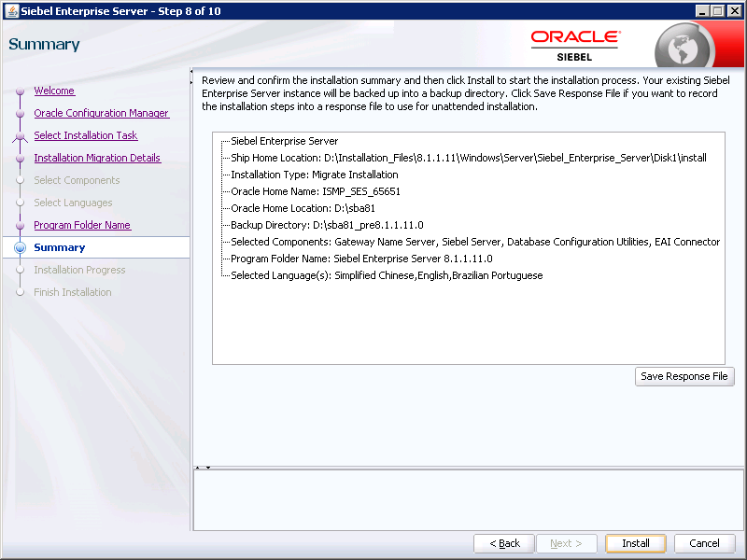Screen dimensions: 747x560
Task: Maximize the installer window
Action: [718, 10]
